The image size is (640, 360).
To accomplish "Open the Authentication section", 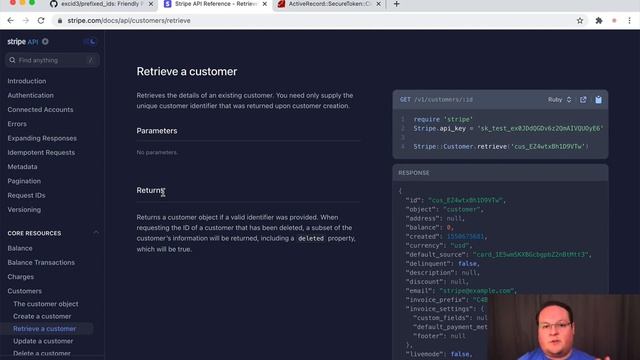I will click(x=30, y=95).
